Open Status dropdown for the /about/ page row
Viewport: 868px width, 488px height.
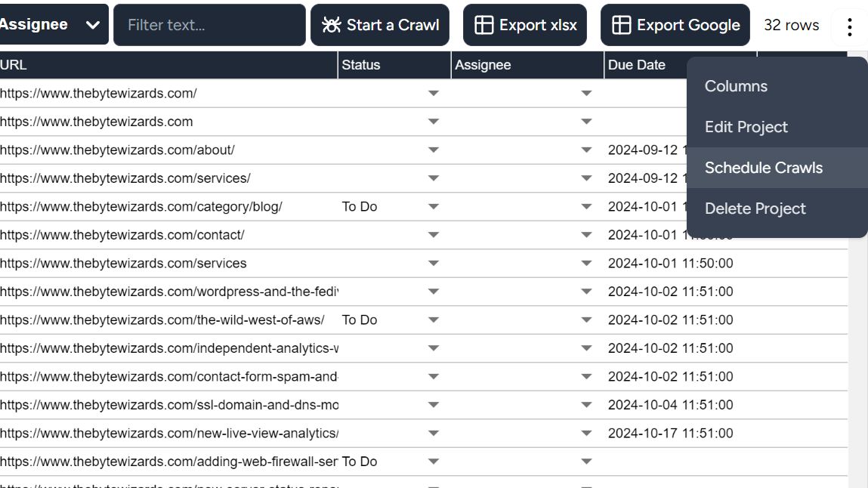433,150
